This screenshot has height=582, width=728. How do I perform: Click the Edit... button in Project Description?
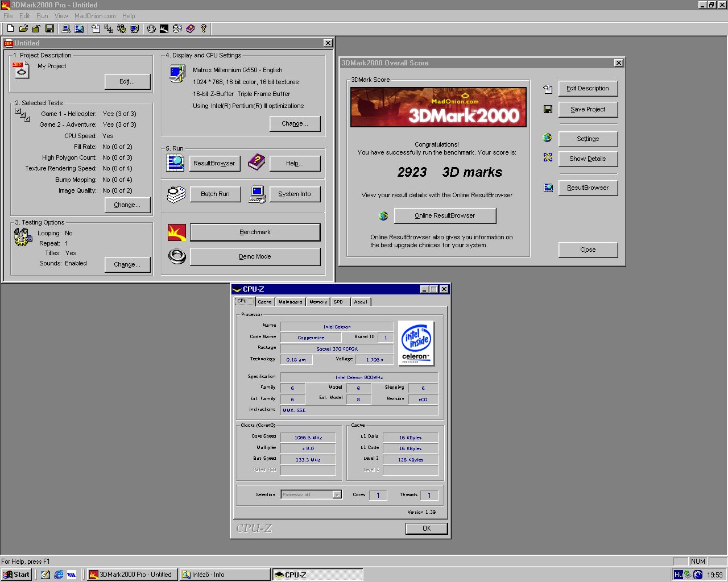(127, 82)
